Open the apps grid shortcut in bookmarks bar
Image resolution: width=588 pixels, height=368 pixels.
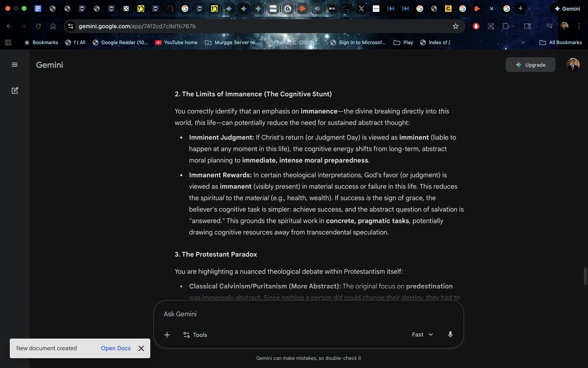pos(8,43)
